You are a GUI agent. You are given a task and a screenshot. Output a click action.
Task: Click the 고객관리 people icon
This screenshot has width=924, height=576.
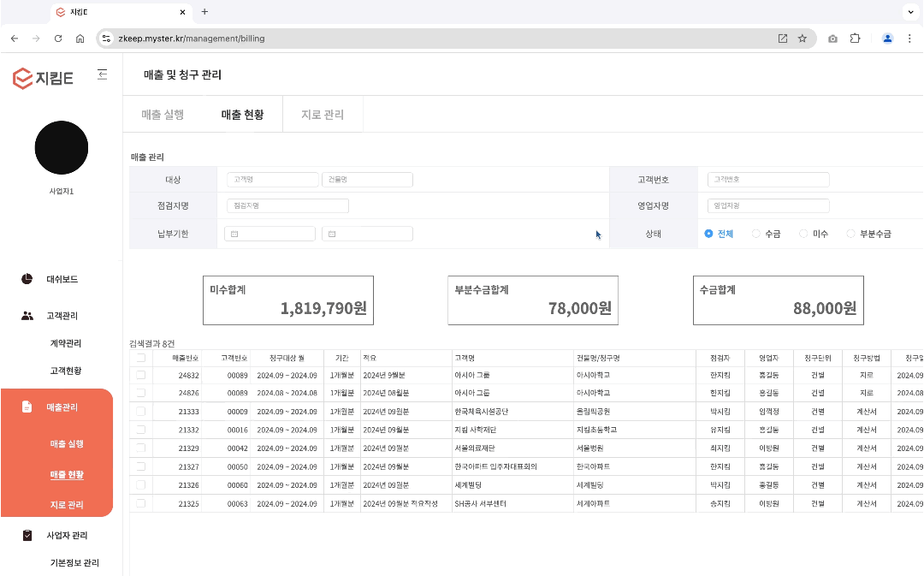click(27, 316)
